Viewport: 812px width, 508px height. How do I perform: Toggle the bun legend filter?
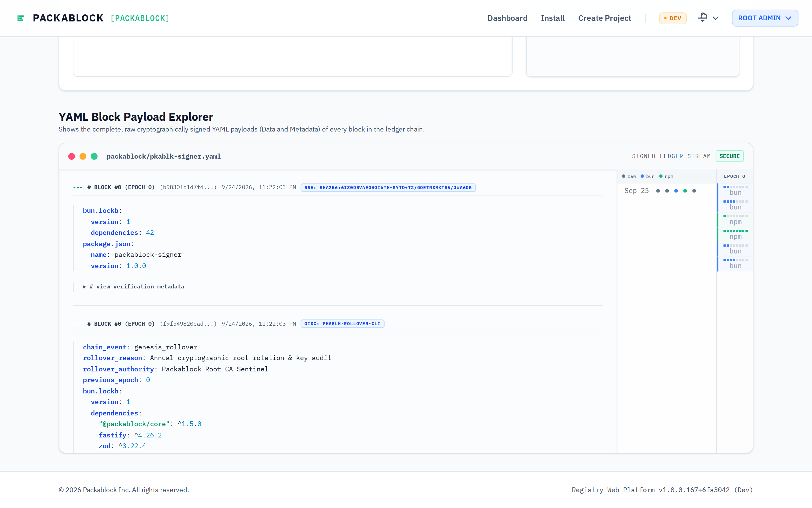pos(648,176)
